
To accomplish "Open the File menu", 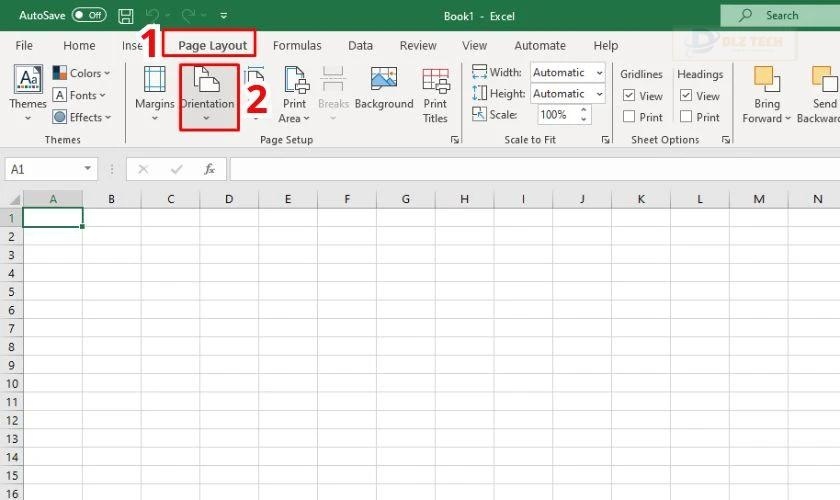I will [x=24, y=46].
